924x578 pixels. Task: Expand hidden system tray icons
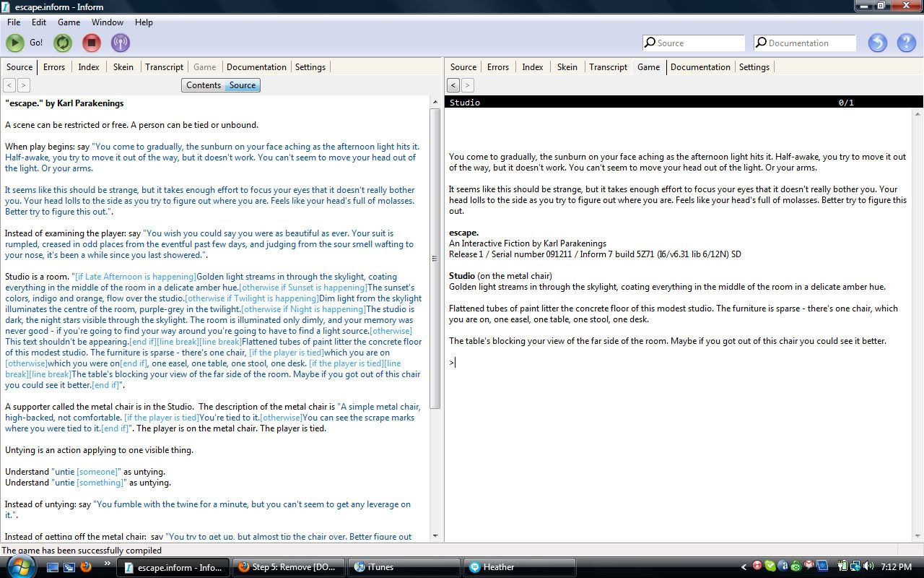pyautogui.click(x=744, y=567)
